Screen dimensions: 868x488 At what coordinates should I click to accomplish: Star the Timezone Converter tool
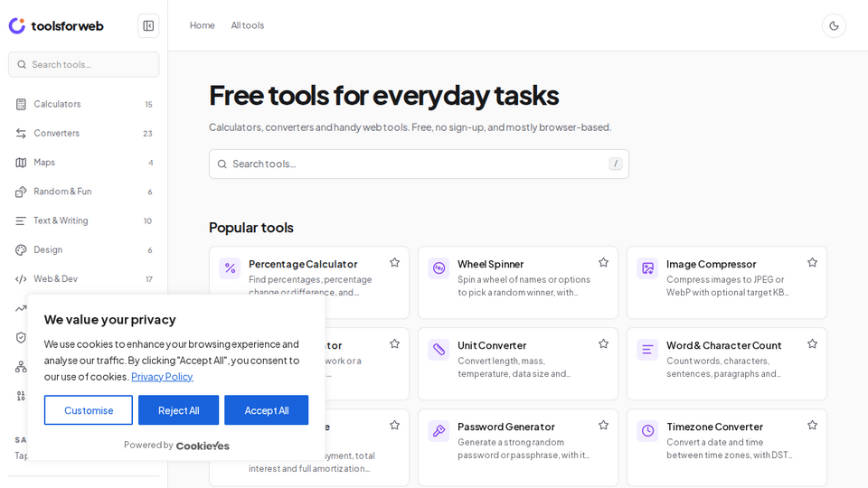pyautogui.click(x=812, y=425)
